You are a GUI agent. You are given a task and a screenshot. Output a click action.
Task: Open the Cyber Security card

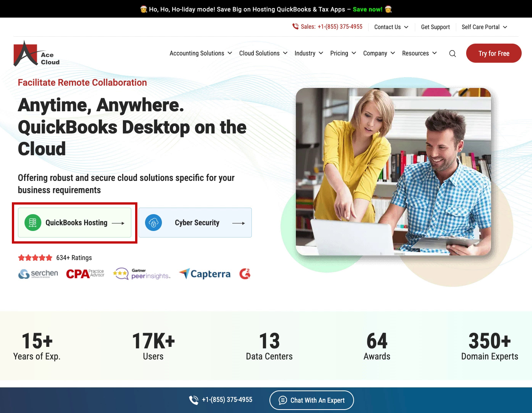click(x=195, y=223)
